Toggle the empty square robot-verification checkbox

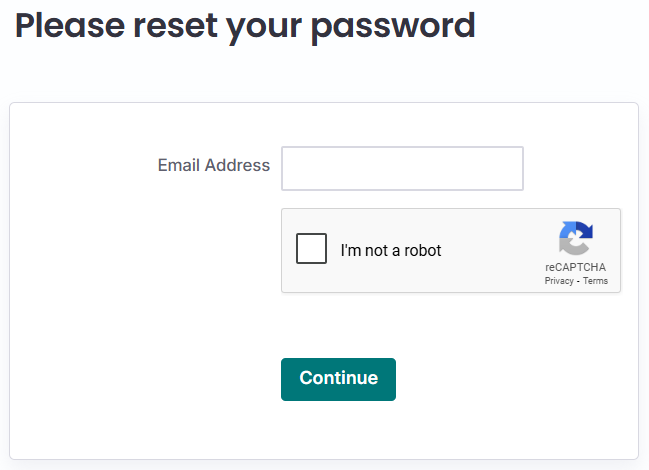pyautogui.click(x=311, y=248)
